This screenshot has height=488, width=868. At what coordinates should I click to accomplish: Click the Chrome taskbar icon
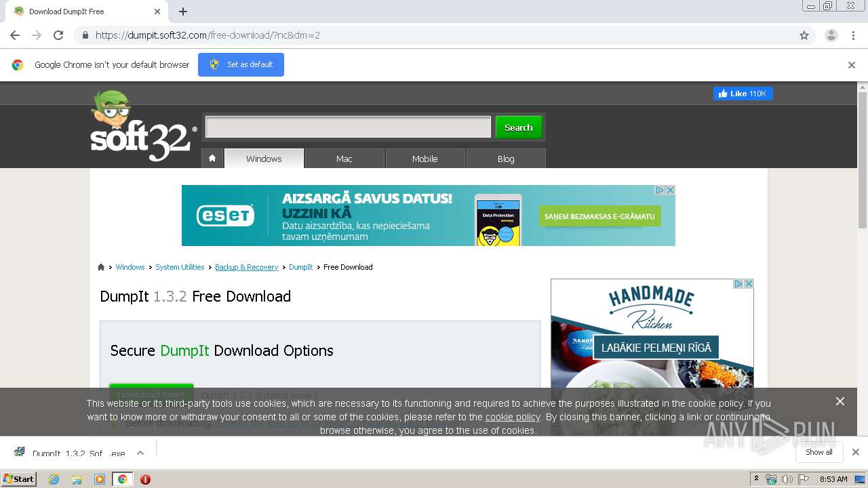[x=123, y=479]
